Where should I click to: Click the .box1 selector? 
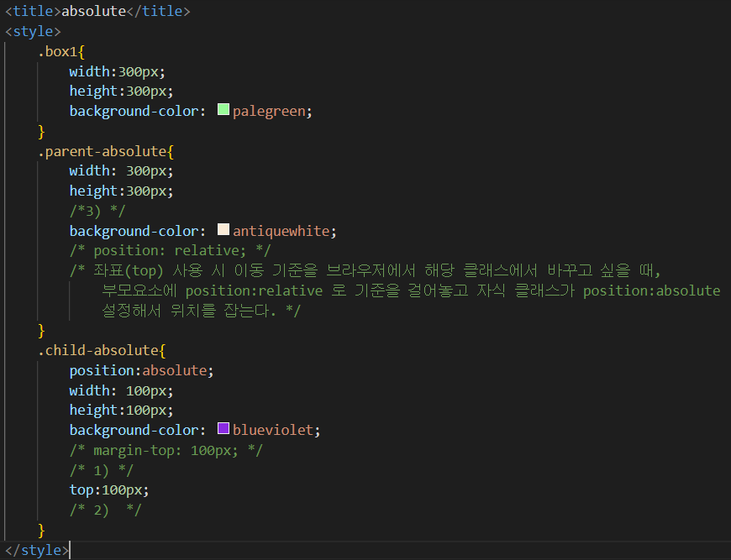[x=57, y=52]
